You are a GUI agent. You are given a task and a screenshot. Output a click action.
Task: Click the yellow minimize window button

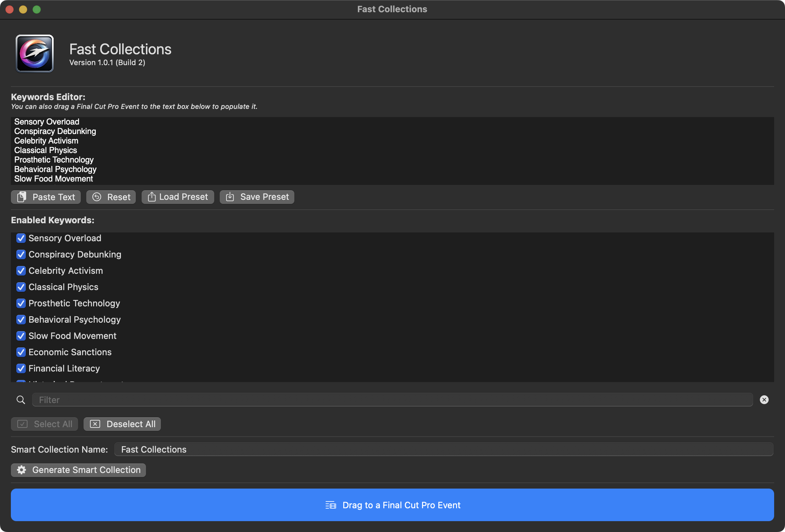coord(23,9)
